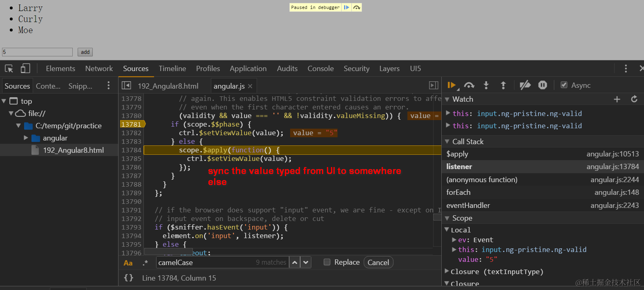Open the Sources sidebar more-options menu
Screen dimensions: 644x290
108,85
